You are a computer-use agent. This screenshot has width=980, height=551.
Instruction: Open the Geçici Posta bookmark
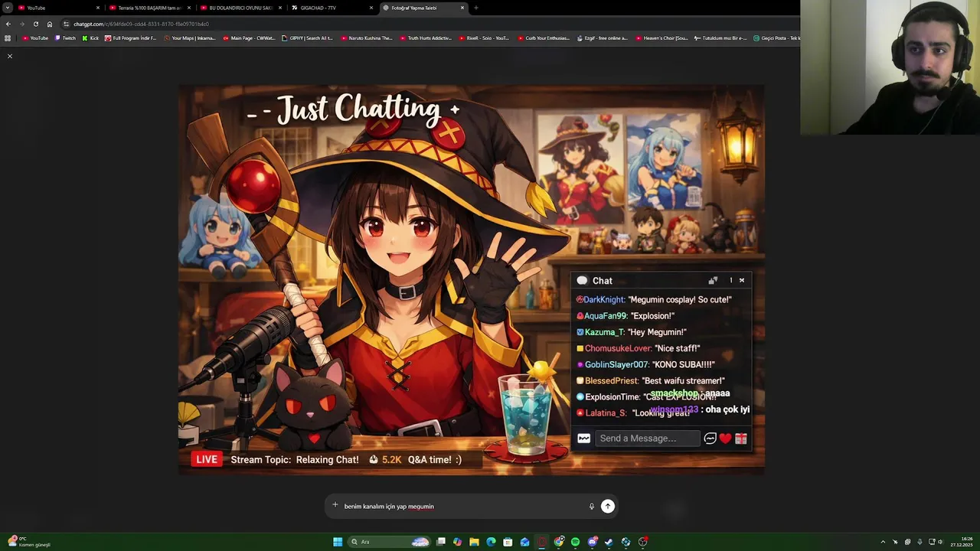[x=776, y=37]
